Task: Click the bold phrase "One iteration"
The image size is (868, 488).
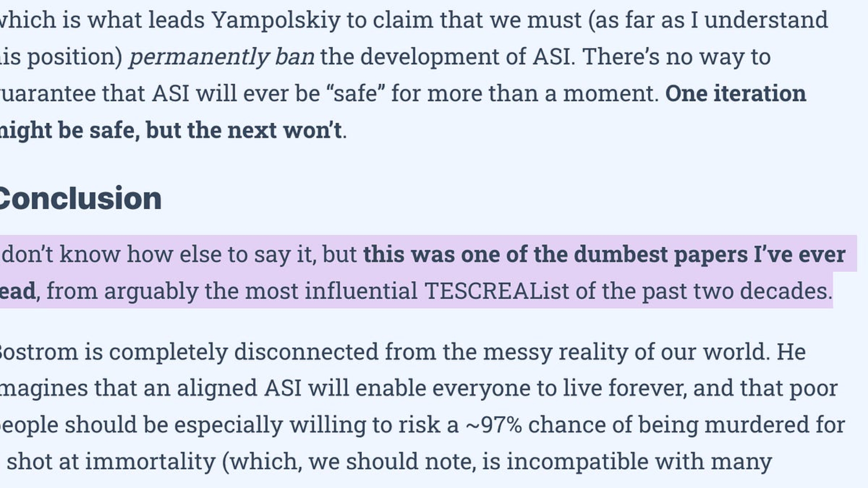Action: [735, 94]
